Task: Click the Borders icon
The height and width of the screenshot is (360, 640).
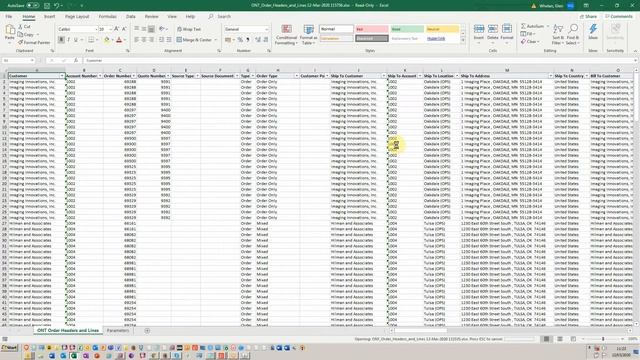Action: [x=91, y=40]
